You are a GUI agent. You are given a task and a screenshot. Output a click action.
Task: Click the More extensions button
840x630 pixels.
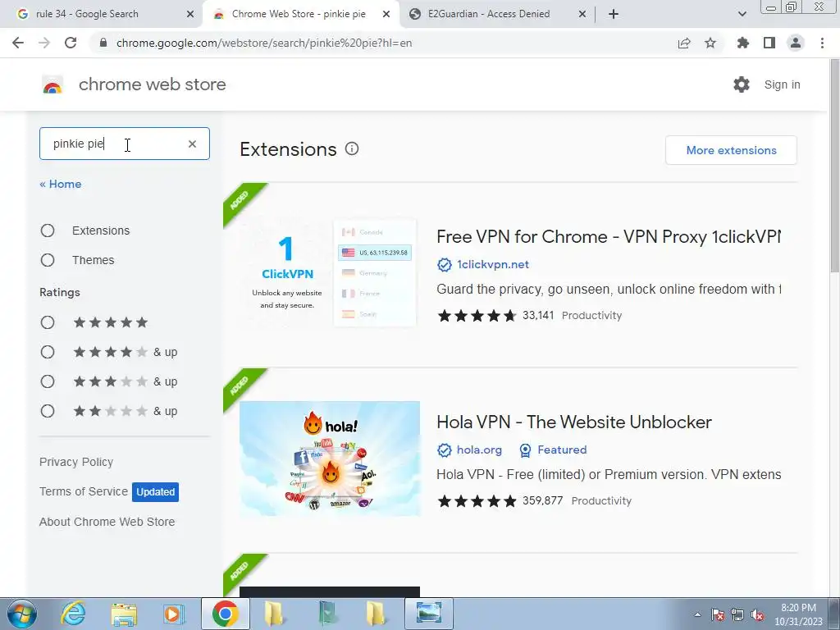[731, 150]
